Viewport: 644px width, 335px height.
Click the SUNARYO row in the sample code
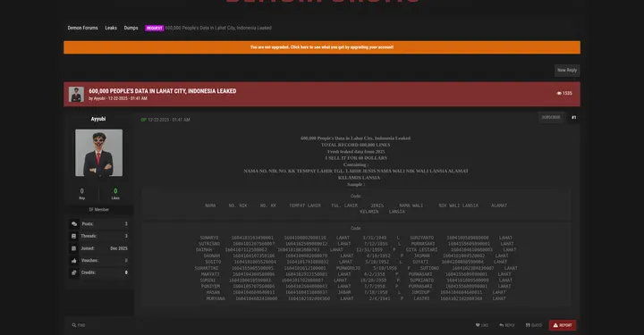pos(356,238)
